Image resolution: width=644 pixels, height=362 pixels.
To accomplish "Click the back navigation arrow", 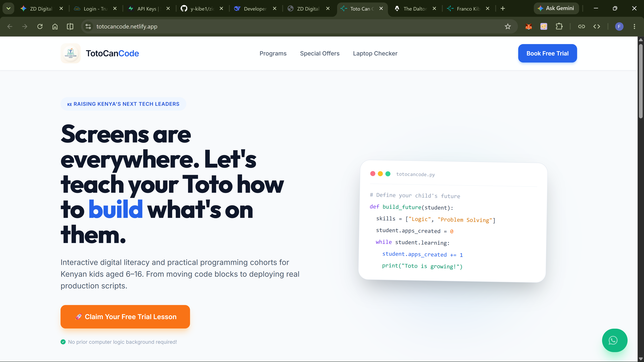I will pyautogui.click(x=10, y=26).
